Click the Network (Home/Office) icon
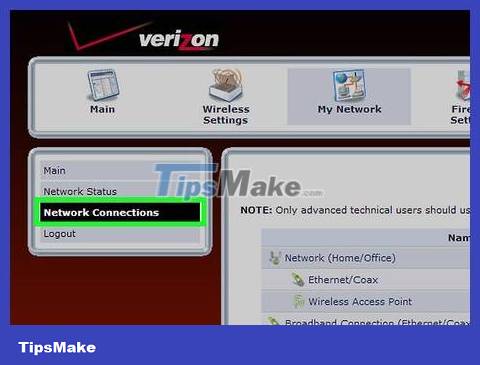 click(275, 258)
